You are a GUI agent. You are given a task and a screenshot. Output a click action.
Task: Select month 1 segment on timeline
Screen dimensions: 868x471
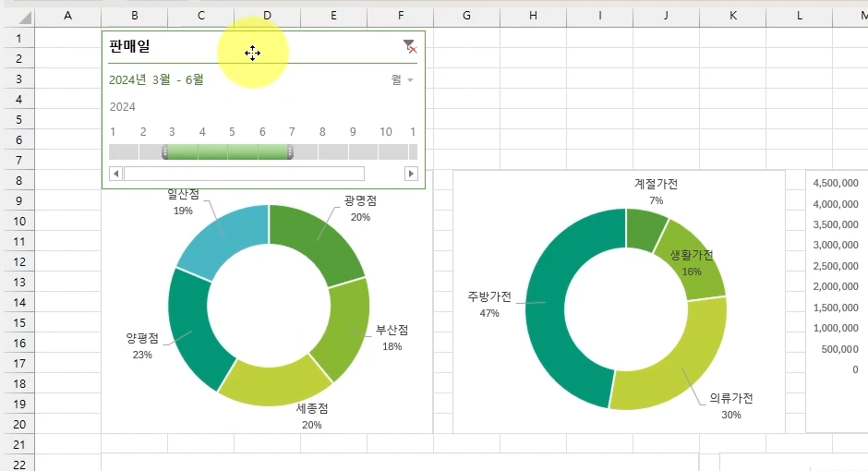coord(124,151)
